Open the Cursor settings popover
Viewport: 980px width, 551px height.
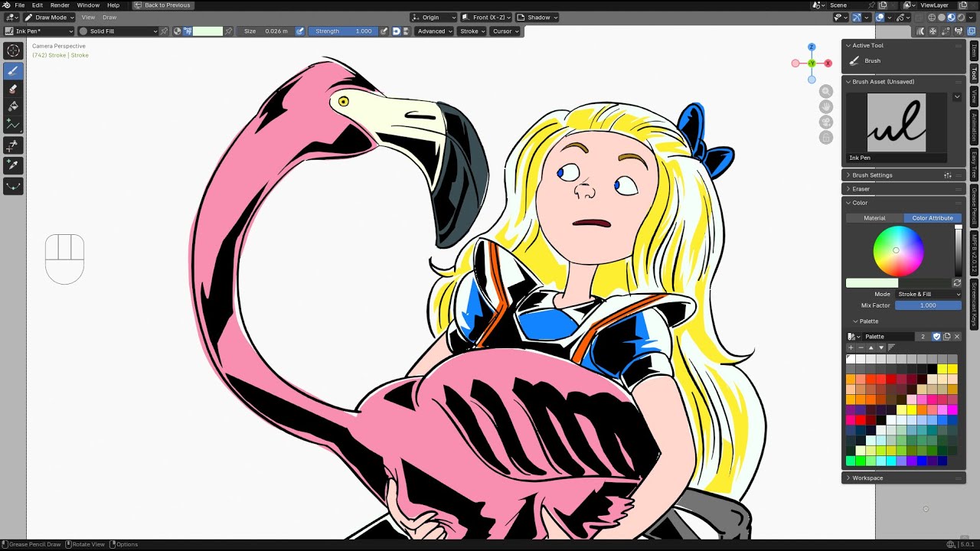tap(505, 31)
